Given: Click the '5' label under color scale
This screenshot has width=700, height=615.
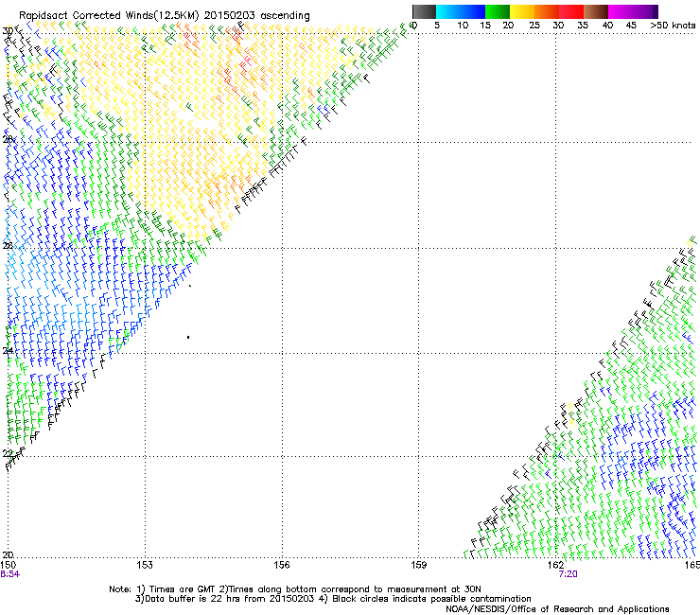Looking at the screenshot, I should tap(437, 25).
